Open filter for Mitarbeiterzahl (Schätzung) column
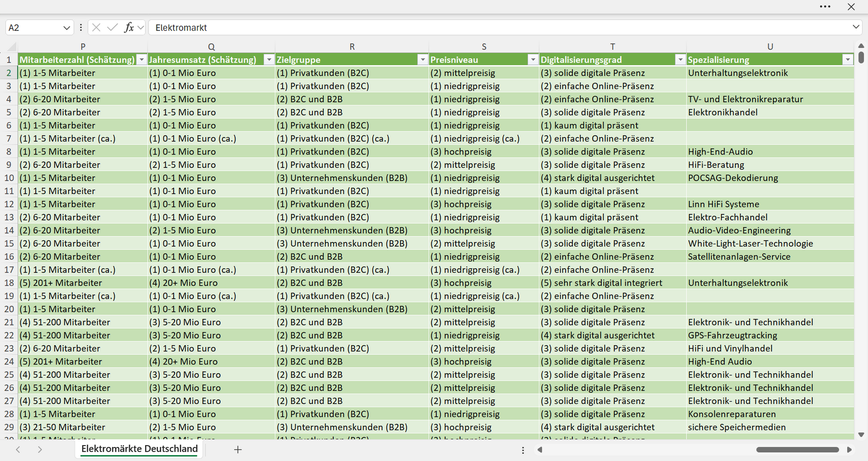 (x=141, y=60)
